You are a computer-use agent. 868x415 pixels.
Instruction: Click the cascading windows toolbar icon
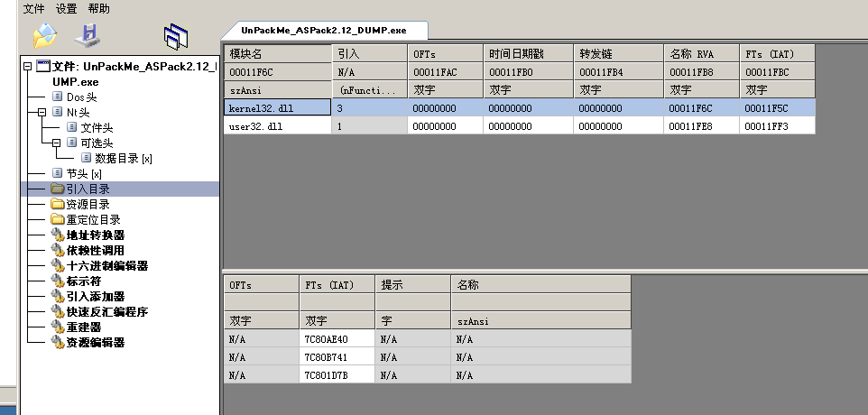[x=175, y=36]
